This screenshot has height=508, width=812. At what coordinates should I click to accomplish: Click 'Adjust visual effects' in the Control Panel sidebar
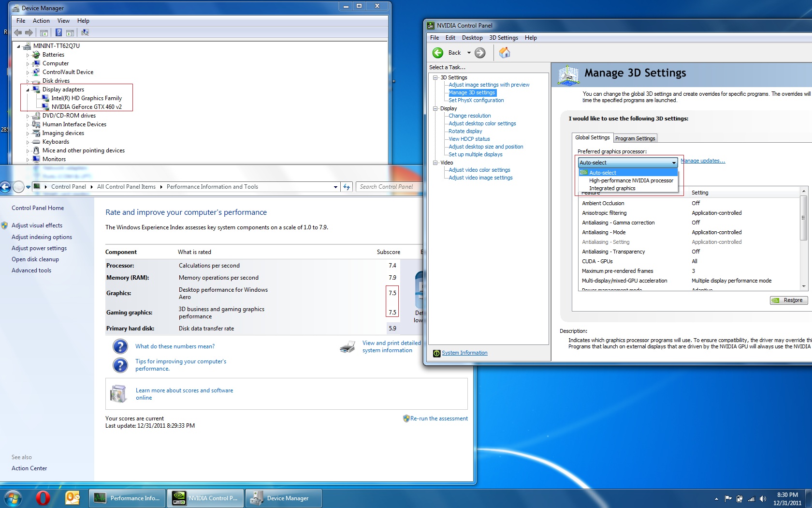[37, 225]
